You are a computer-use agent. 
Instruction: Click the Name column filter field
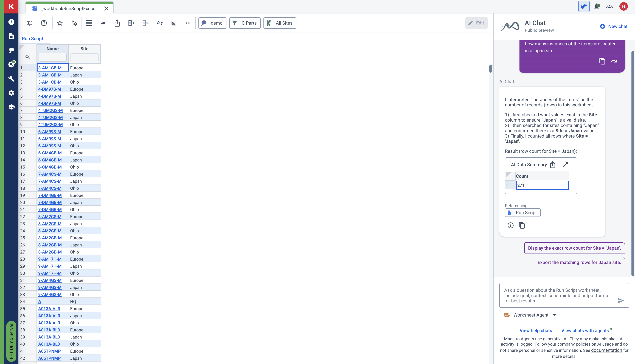[53, 57]
